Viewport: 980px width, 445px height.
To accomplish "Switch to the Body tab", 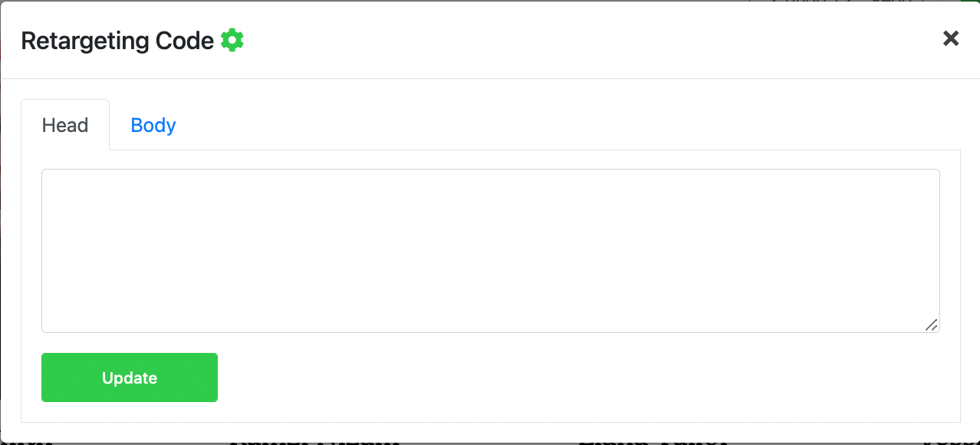I will [x=153, y=125].
